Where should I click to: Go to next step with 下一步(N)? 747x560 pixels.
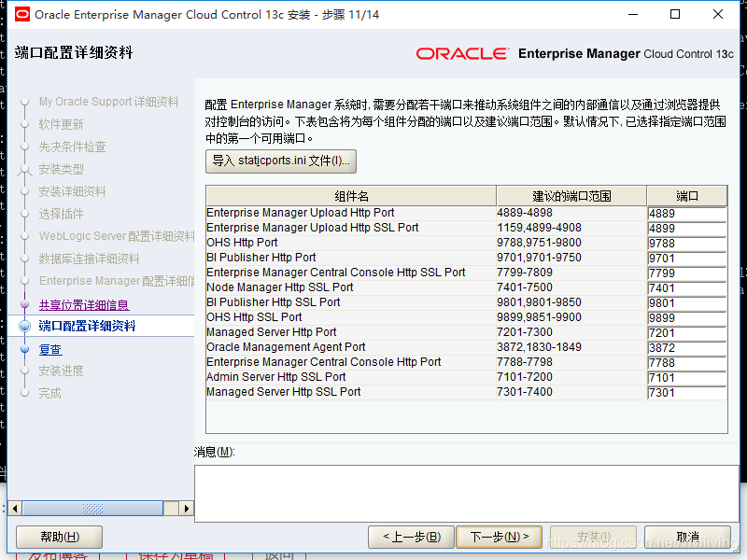(x=500, y=538)
